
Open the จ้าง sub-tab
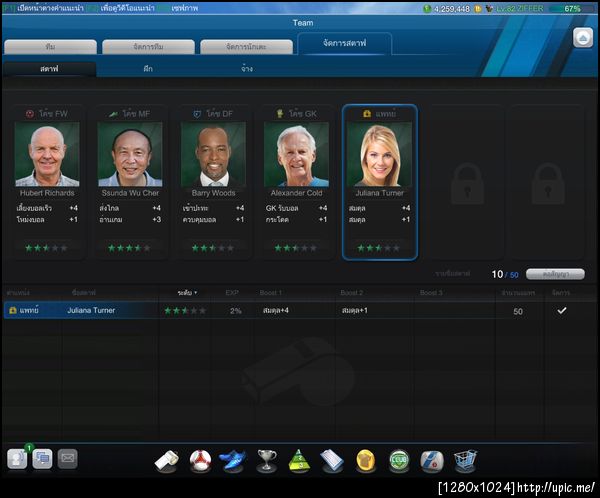click(x=247, y=69)
